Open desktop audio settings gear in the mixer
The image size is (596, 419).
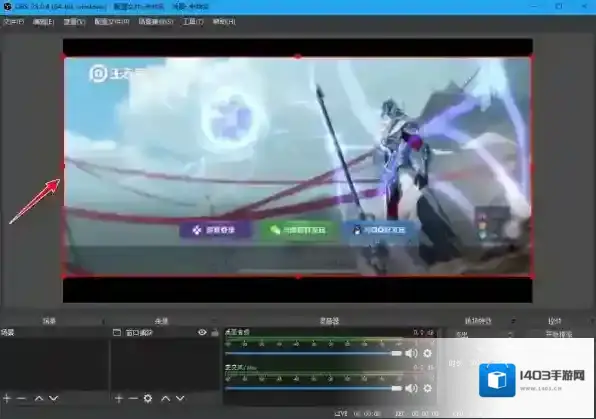[427, 353]
